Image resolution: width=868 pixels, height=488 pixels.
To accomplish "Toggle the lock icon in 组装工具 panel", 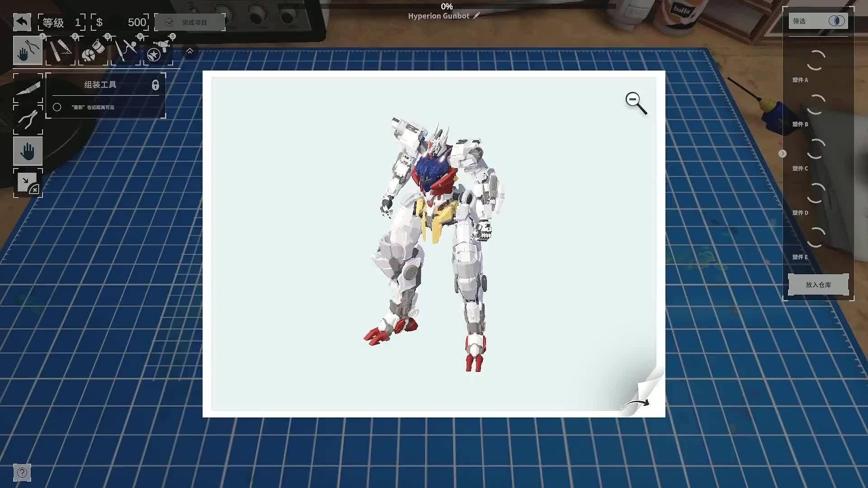I will click(155, 85).
